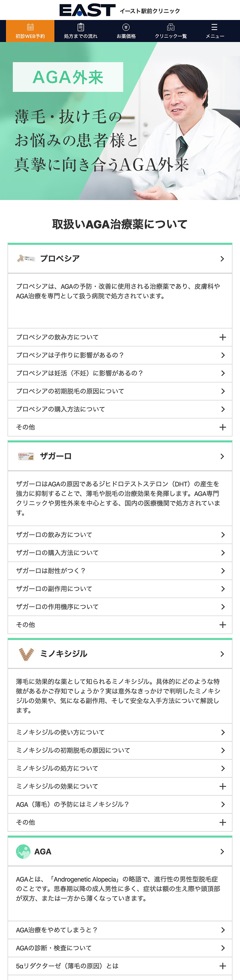Screen dimensions: 240x980
Task: Expand ミノキシジルの効果について row
Action: click(x=120, y=786)
